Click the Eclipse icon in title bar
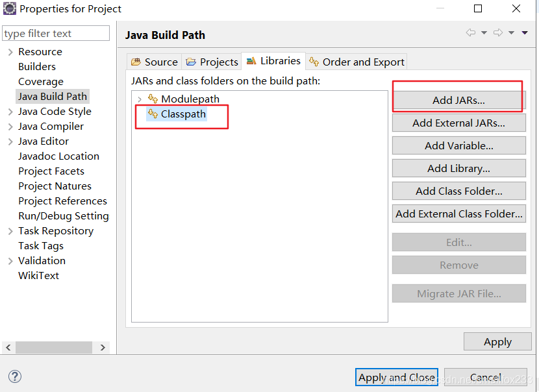 (x=9, y=8)
